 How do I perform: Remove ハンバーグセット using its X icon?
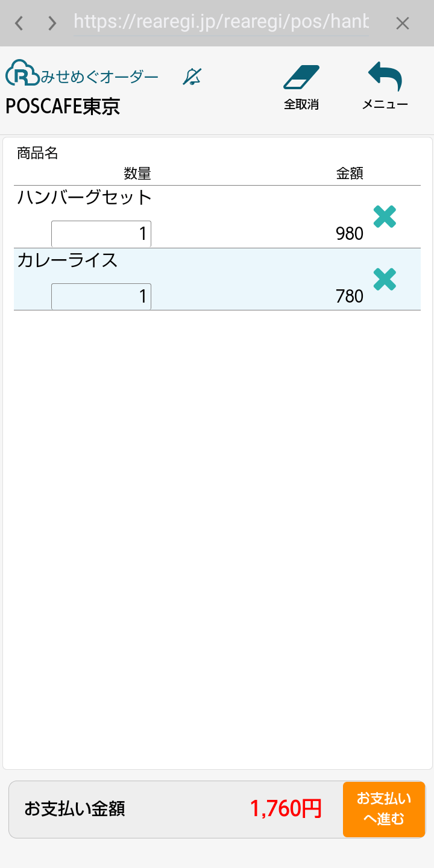(385, 217)
